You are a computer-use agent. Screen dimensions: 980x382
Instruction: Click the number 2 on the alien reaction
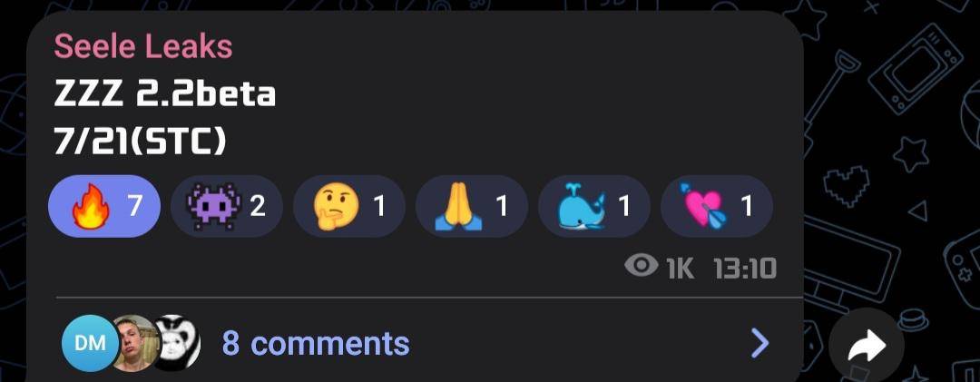[258, 206]
